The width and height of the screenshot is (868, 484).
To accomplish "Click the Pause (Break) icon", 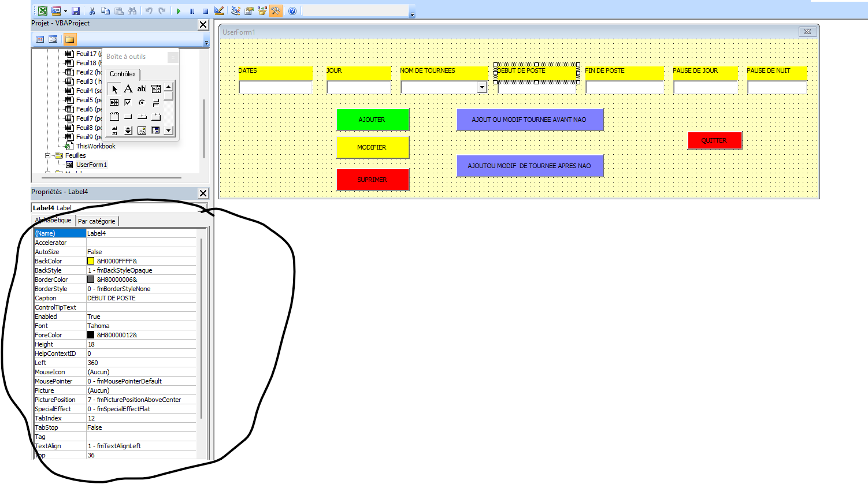I will 192,10.
